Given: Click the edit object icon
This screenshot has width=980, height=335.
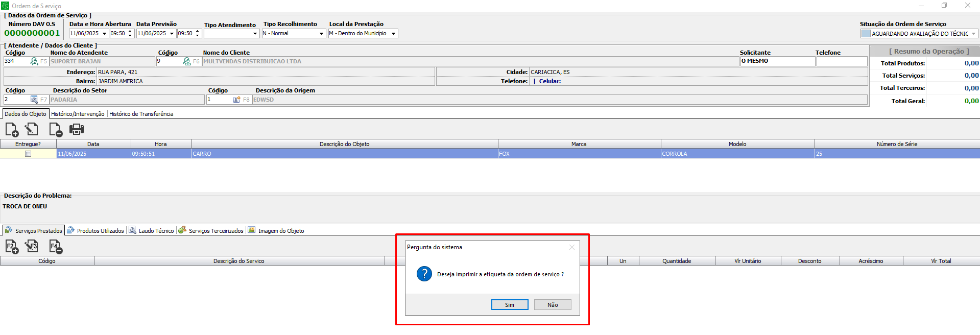Looking at the screenshot, I should (32, 130).
